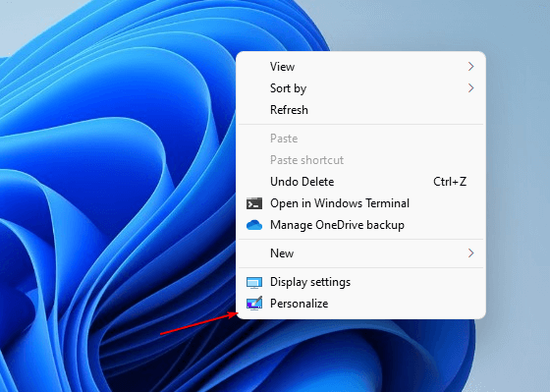Open the New submenu entry
The image size is (550, 392).
[360, 253]
